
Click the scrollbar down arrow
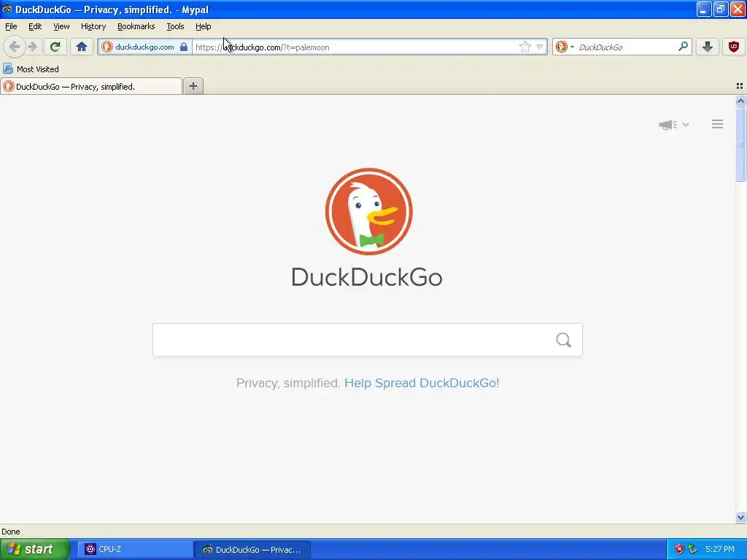740,517
